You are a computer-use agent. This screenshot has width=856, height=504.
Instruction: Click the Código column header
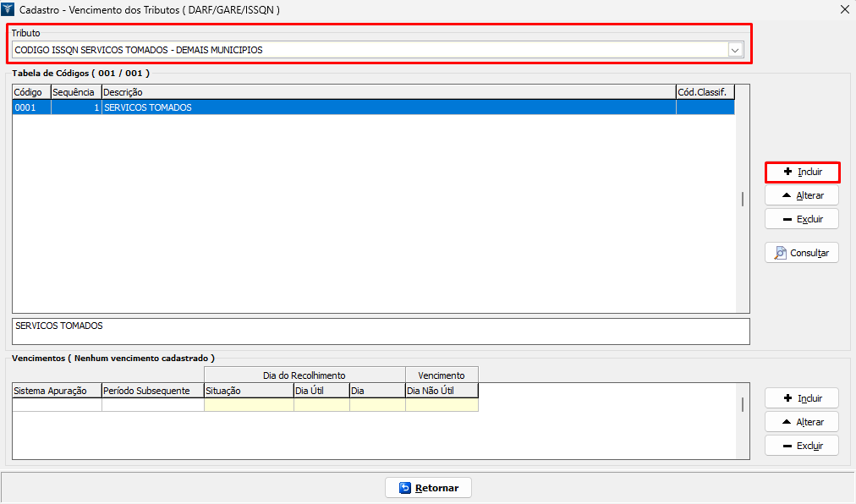[x=30, y=91]
